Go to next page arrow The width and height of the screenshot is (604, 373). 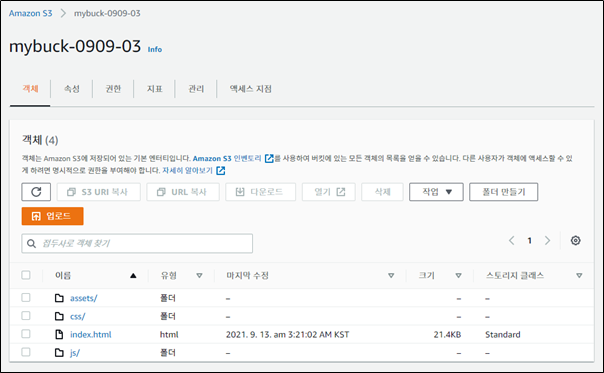pyautogui.click(x=547, y=240)
